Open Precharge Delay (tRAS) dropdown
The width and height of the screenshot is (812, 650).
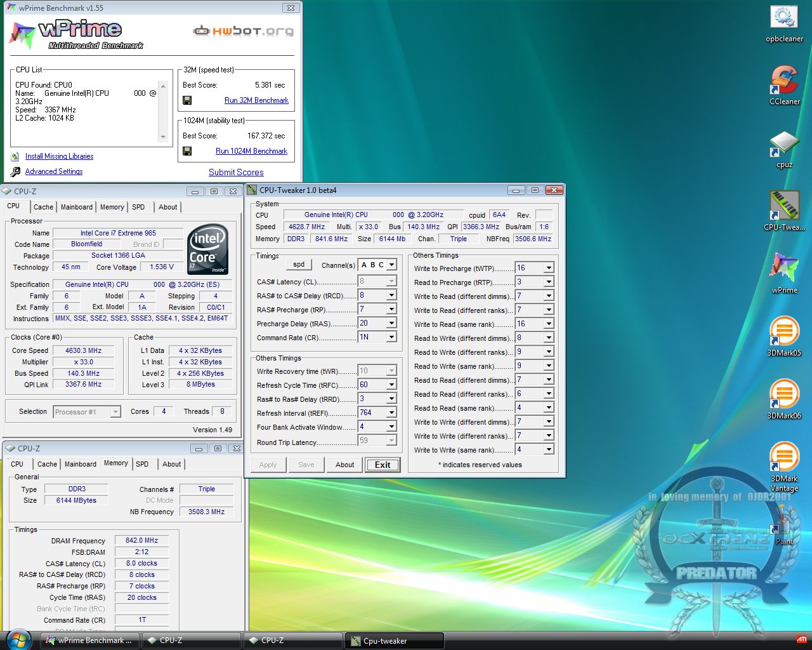pyautogui.click(x=391, y=323)
